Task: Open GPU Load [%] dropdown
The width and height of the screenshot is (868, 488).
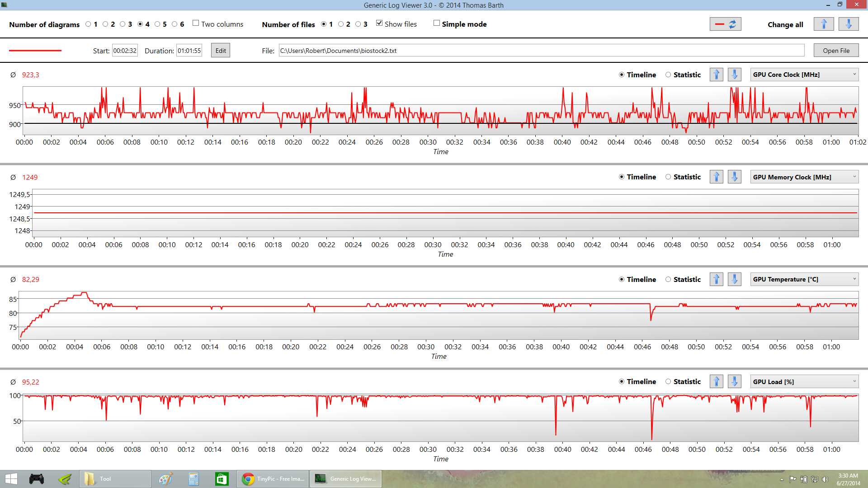Action: click(x=804, y=382)
